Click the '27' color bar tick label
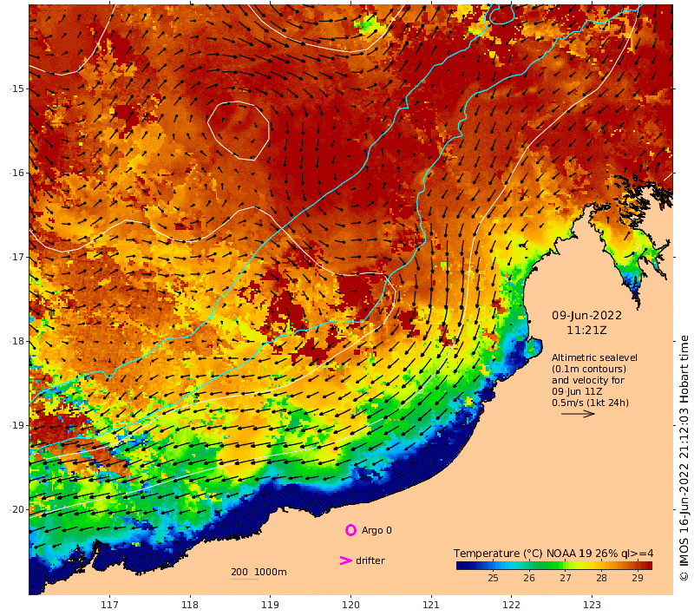Image resolution: width=694 pixels, height=616 pixels. coord(566,578)
